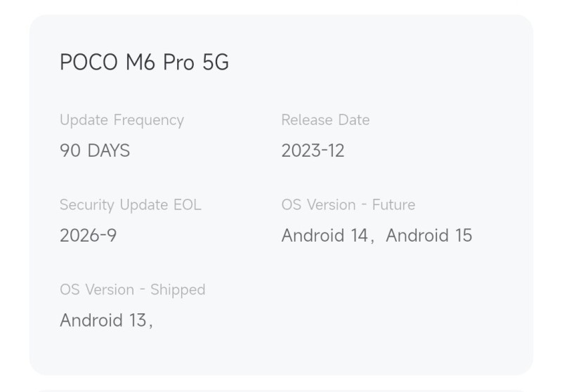This screenshot has width=562, height=392.
Task: Select the POCO M6 Pro 5G title
Action: click(144, 62)
